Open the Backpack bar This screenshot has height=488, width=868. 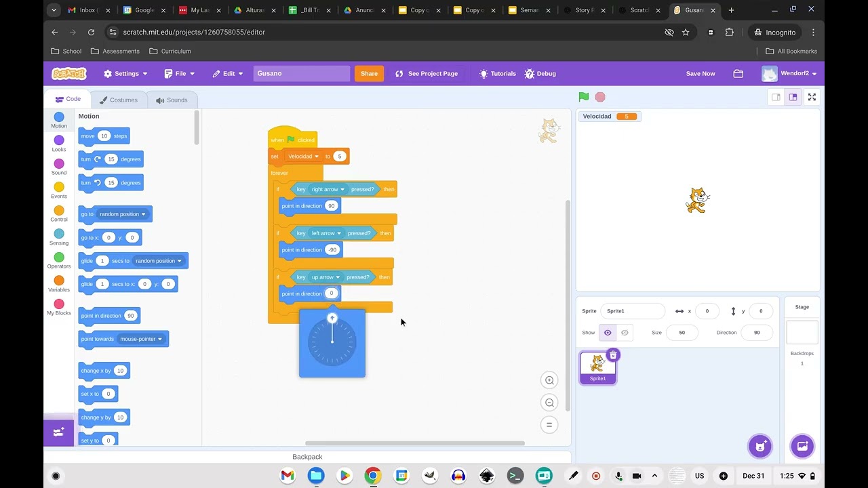coord(307,457)
